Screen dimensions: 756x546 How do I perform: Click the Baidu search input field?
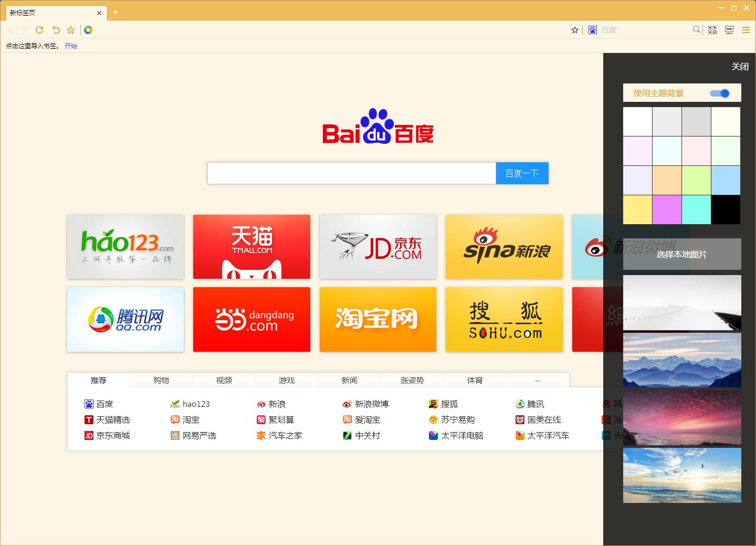tap(351, 173)
